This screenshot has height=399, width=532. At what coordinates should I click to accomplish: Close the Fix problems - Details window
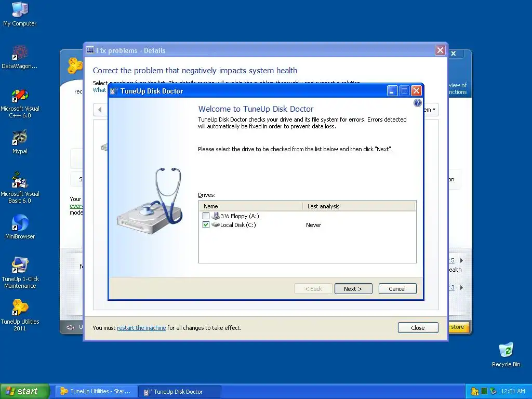click(x=441, y=50)
